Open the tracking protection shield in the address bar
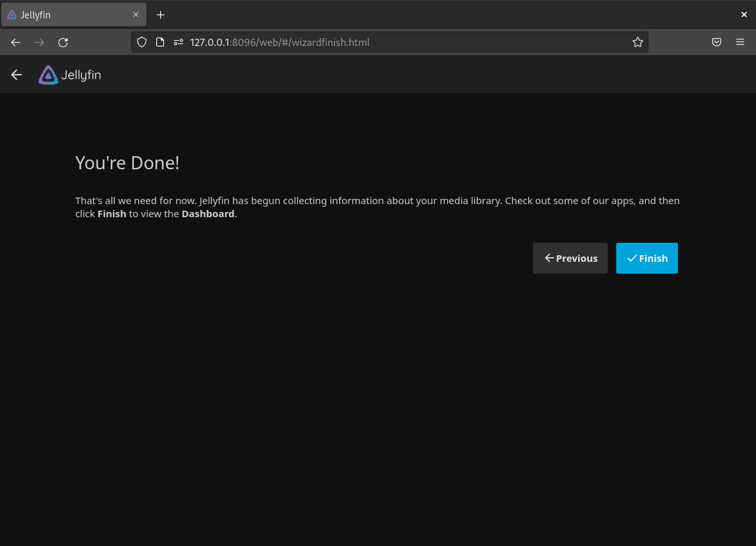Viewport: 756px width, 546px height. (142, 42)
